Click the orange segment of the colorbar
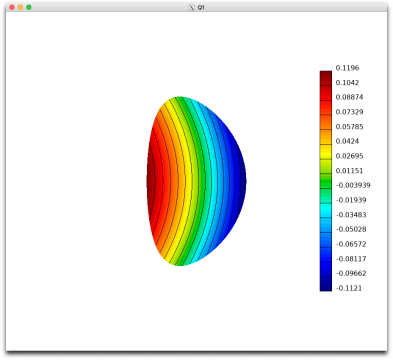This screenshot has width=393, height=360. click(326, 137)
